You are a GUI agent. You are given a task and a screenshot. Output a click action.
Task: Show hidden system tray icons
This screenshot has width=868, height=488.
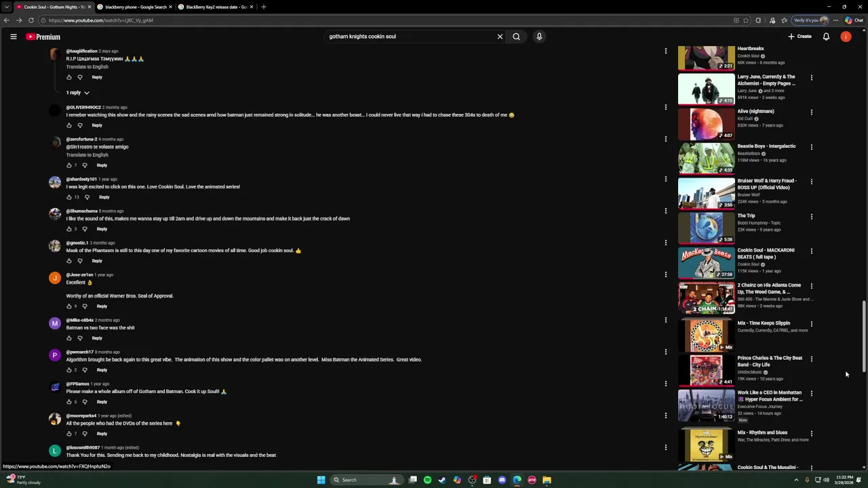tap(796, 480)
